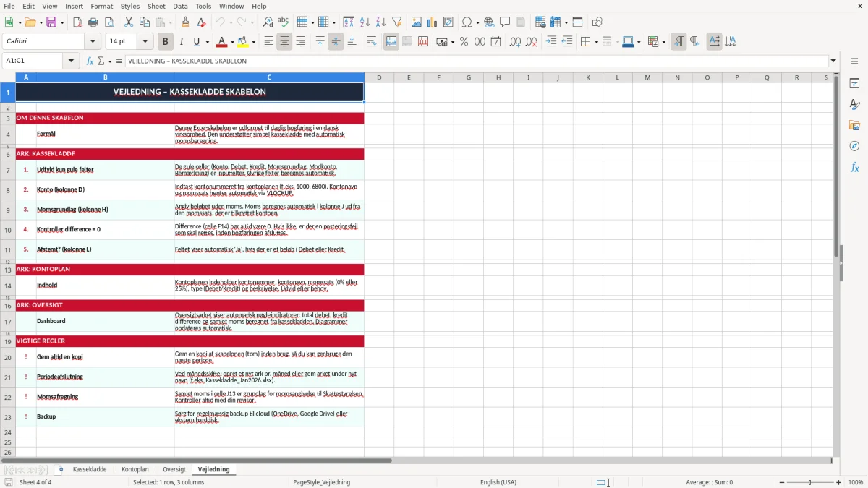The image size is (868, 488).
Task: Insert a chart
Action: click(433, 22)
